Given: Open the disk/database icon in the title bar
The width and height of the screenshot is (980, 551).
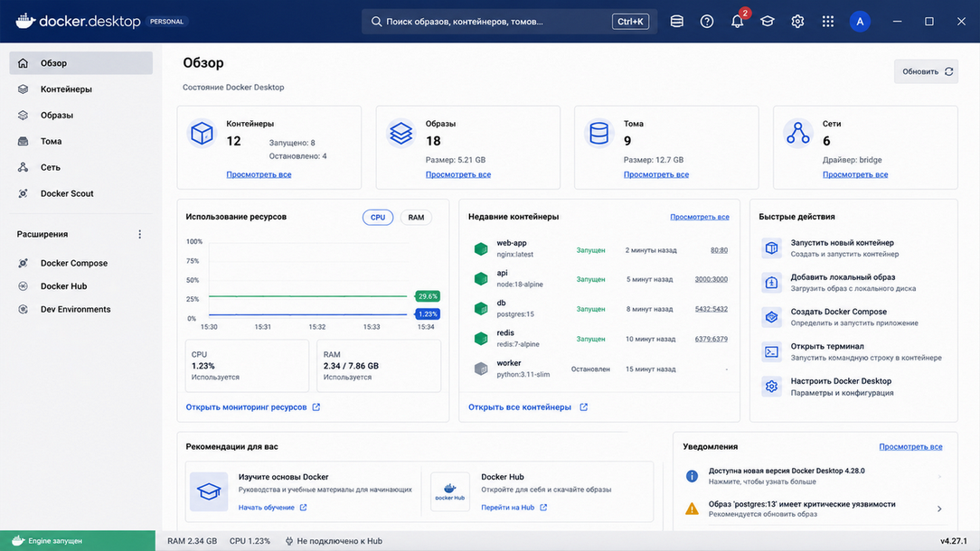Looking at the screenshot, I should tap(676, 22).
